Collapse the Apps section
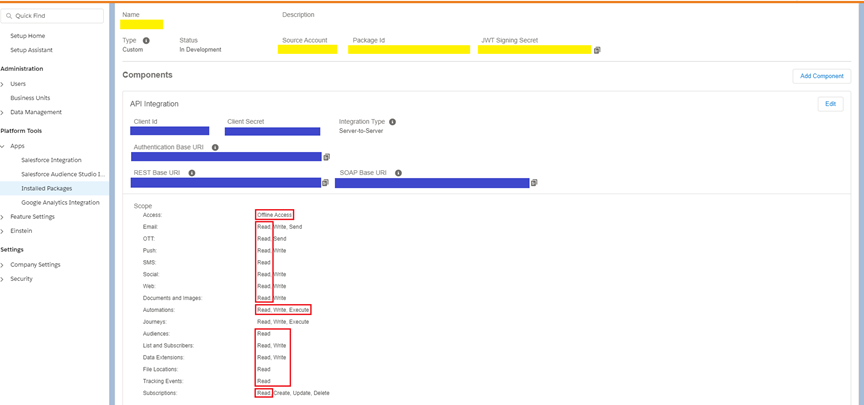Viewport: 864px width, 405px height. click(x=3, y=146)
